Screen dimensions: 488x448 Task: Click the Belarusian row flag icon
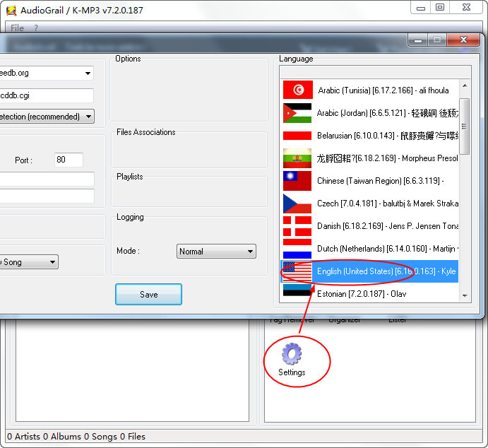[x=297, y=136]
